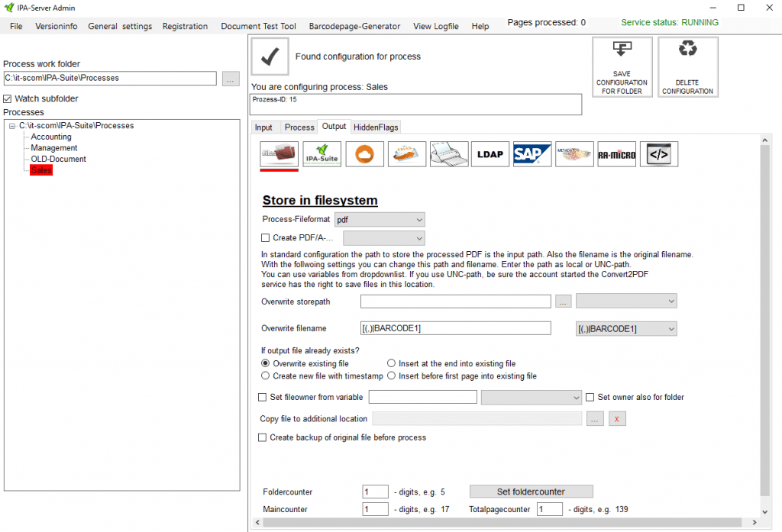
Task: Click the Overwrite storepath input field
Action: pyautogui.click(x=455, y=301)
